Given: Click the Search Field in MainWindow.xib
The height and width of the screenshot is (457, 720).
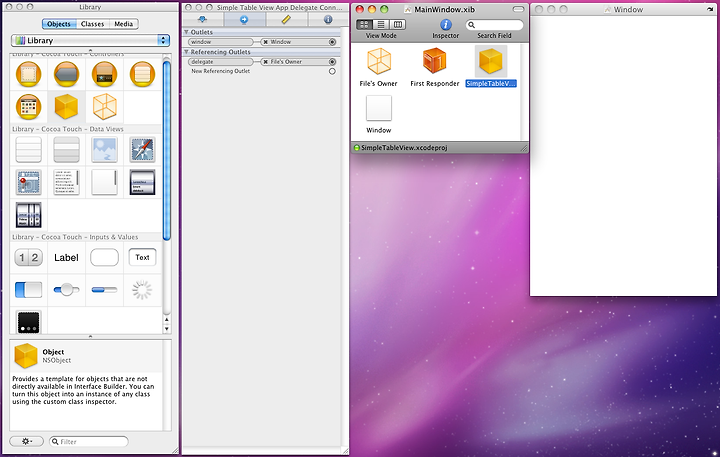Looking at the screenshot, I should point(495,25).
